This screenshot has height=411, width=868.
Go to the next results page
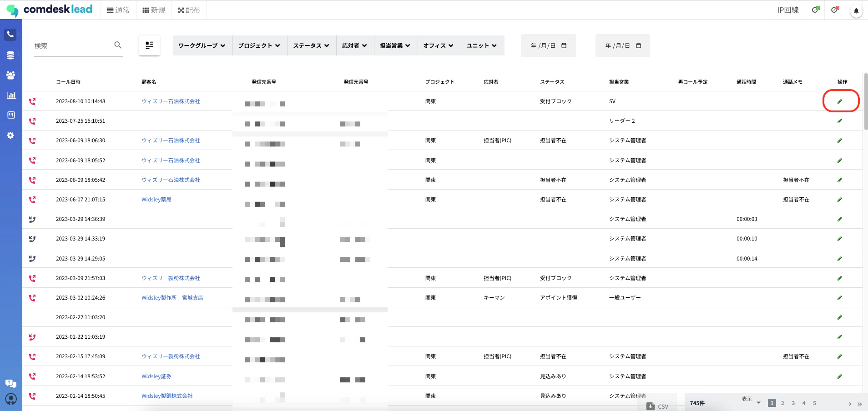[850, 404]
